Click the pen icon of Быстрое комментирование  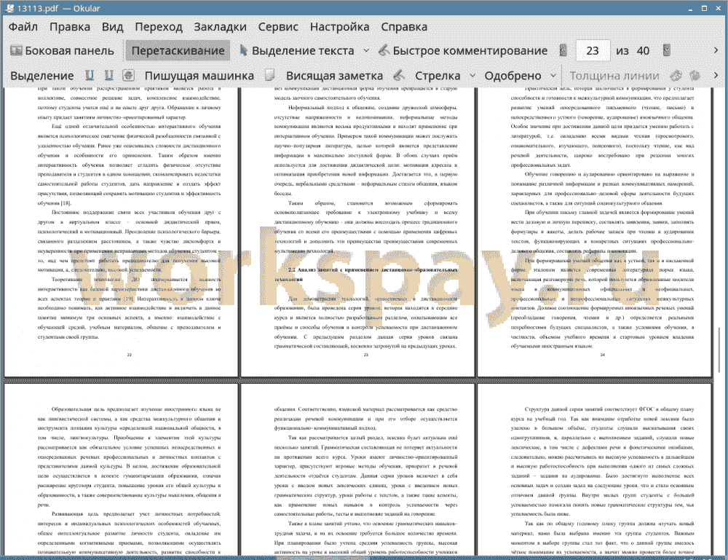384,50
